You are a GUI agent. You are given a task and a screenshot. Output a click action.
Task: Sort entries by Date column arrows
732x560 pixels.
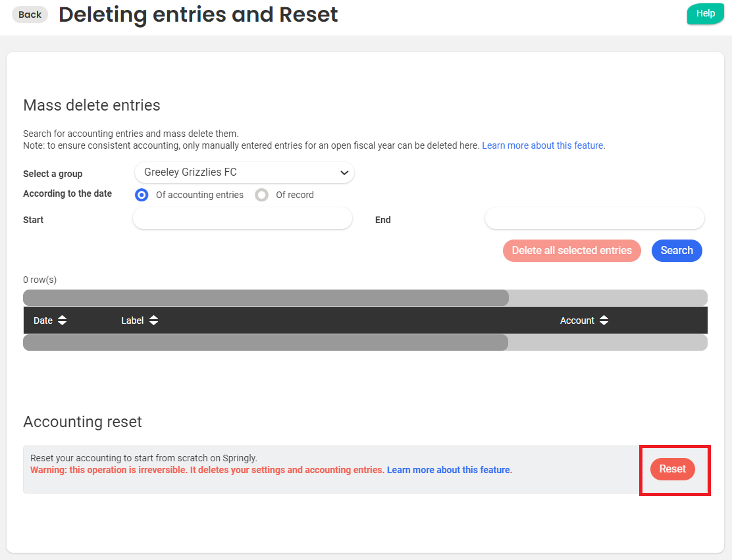click(62, 320)
